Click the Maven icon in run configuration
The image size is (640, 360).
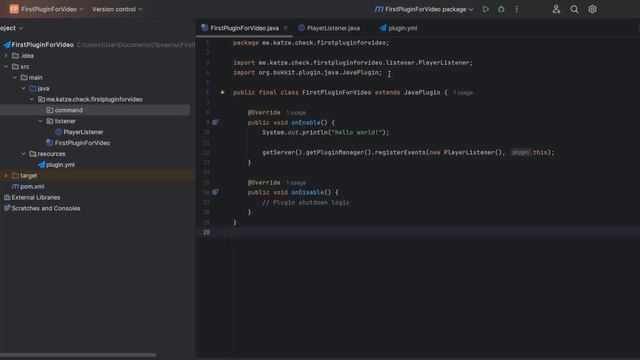point(379,9)
